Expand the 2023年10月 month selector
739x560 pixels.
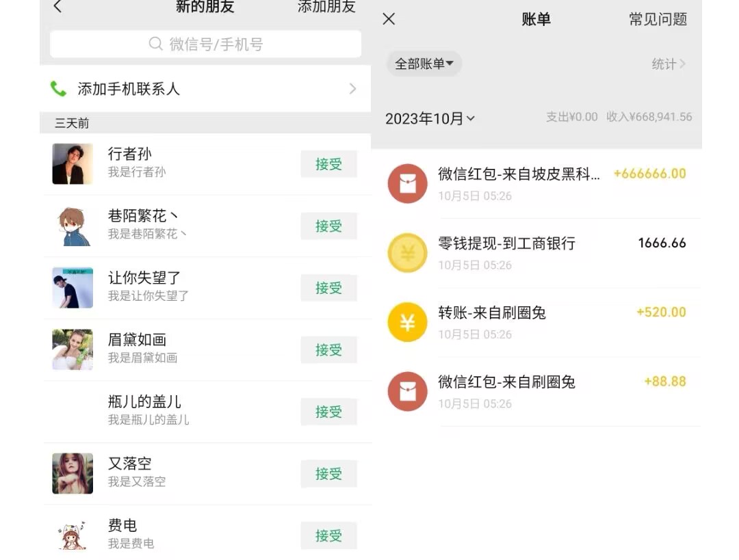click(430, 117)
